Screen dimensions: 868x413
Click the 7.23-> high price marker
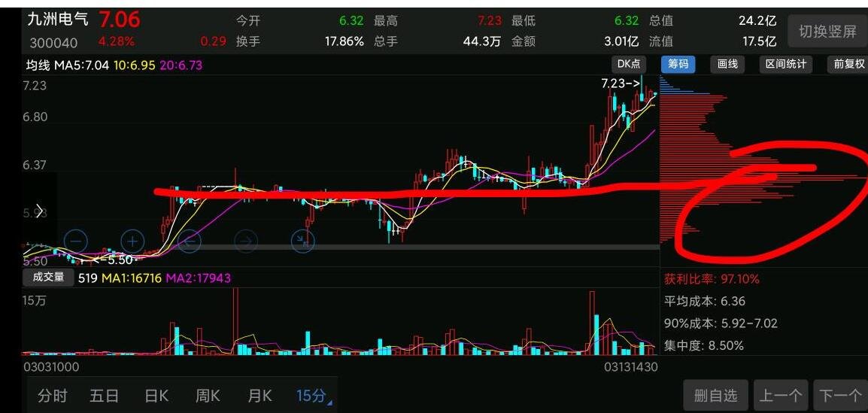point(621,84)
